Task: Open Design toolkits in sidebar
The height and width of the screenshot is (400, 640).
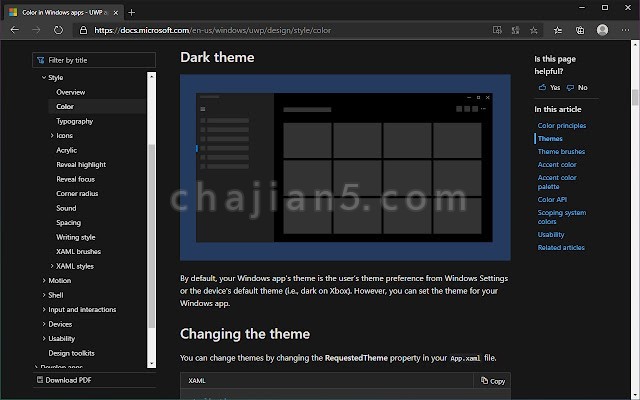Action: (x=71, y=353)
